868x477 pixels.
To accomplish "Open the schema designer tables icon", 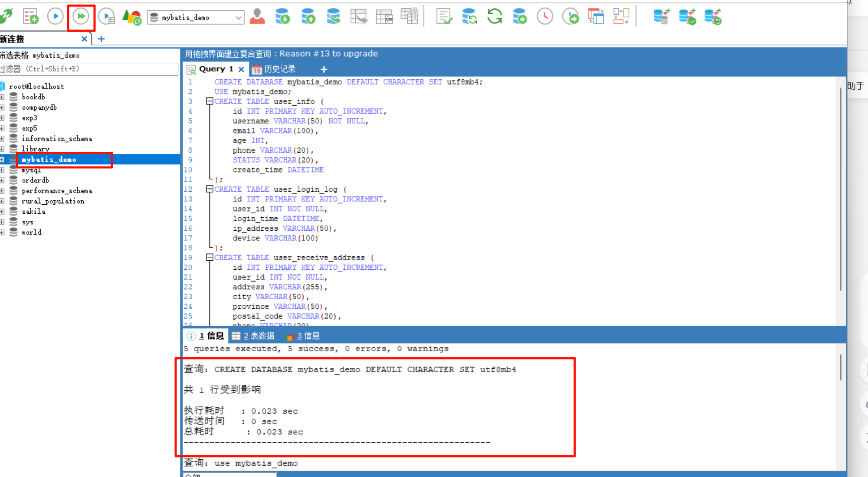I will tap(596, 17).
